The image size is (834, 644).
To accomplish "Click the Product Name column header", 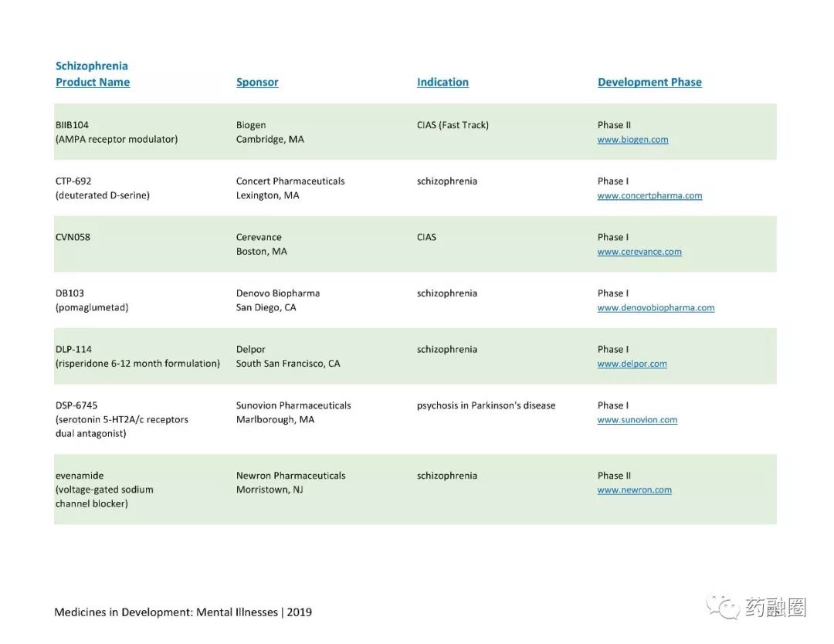I will pos(93,83).
